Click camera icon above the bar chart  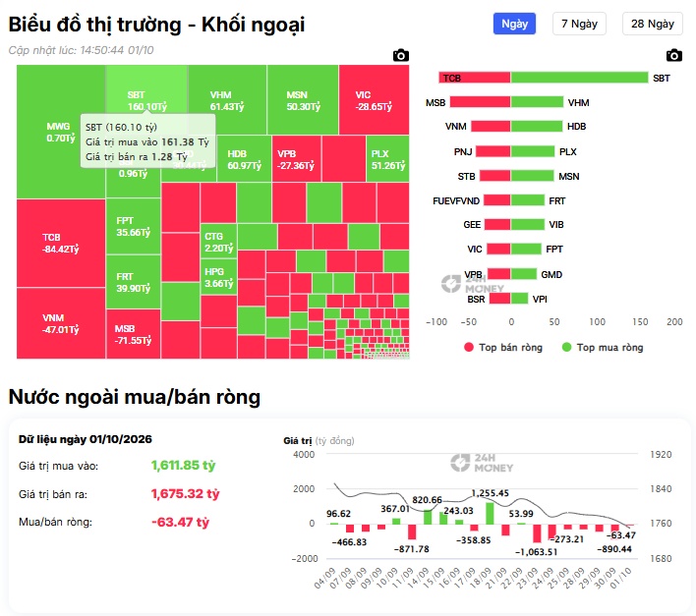pyautogui.click(x=673, y=55)
